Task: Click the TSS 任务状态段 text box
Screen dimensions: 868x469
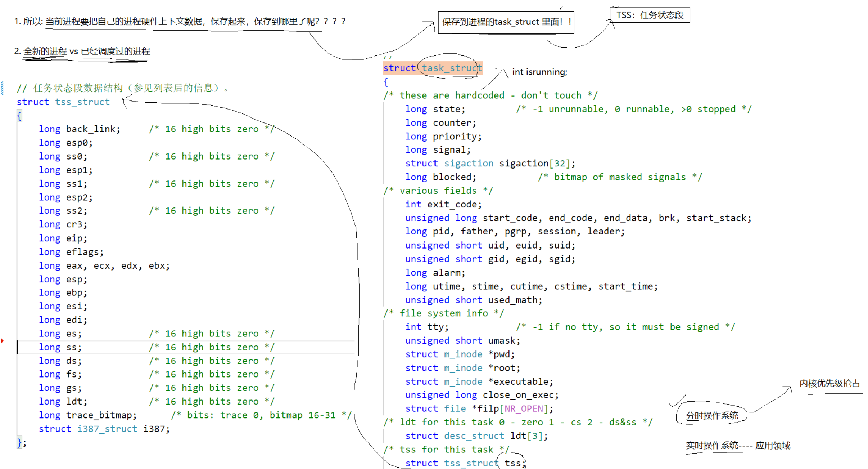Action: (650, 15)
